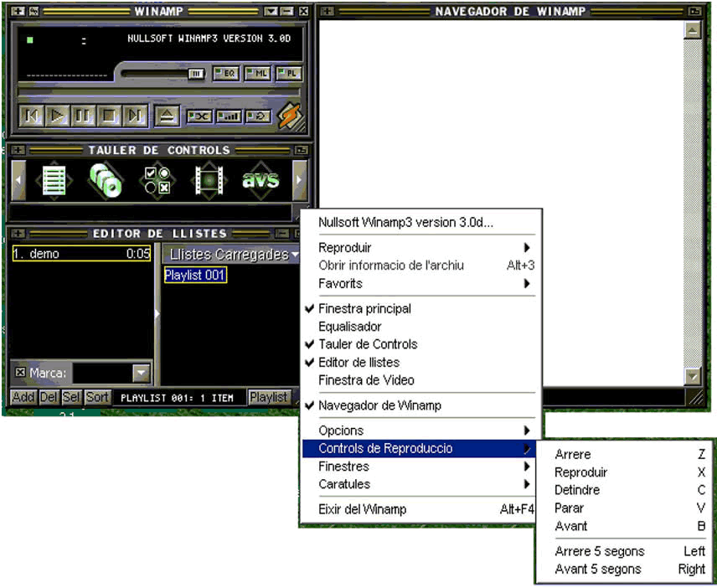The height and width of the screenshot is (588, 717).
Task: Open the playlist editor icon in Tauler de Controls
Action: 54,181
